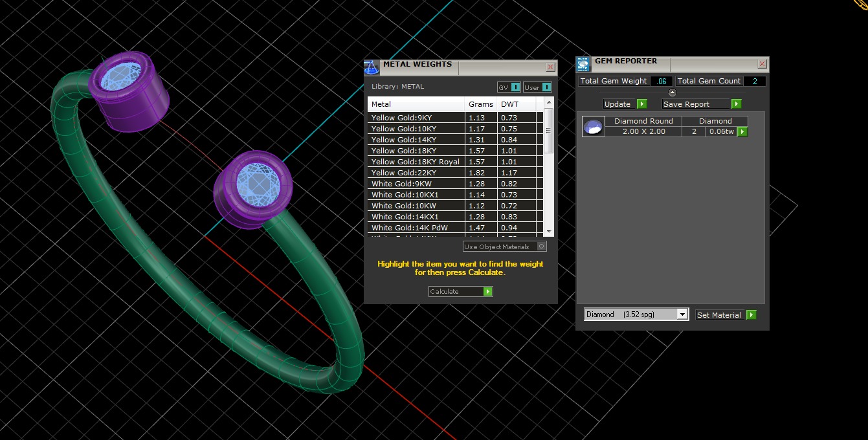Click the Set Material button

(x=726, y=315)
